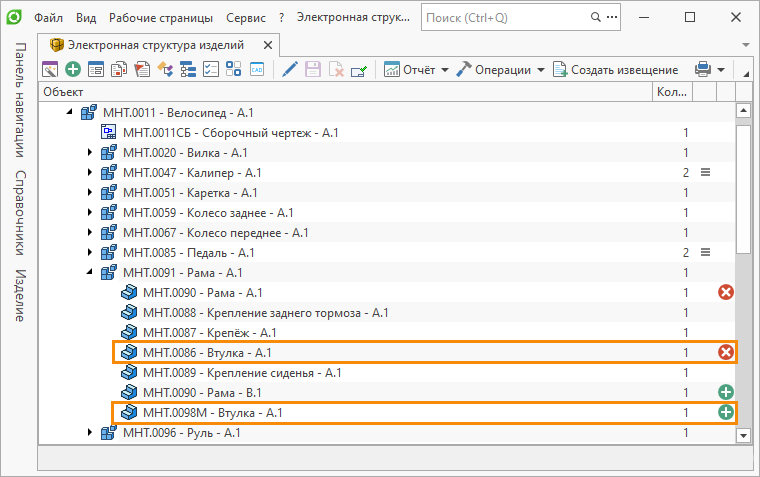
Task: Click the Создать извещение button
Action: click(616, 69)
